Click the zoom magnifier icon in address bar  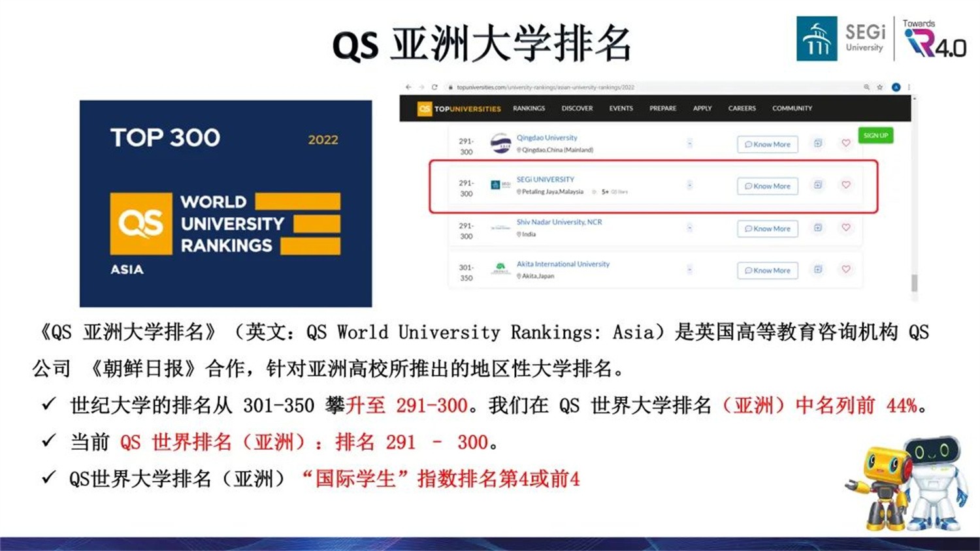click(x=867, y=87)
